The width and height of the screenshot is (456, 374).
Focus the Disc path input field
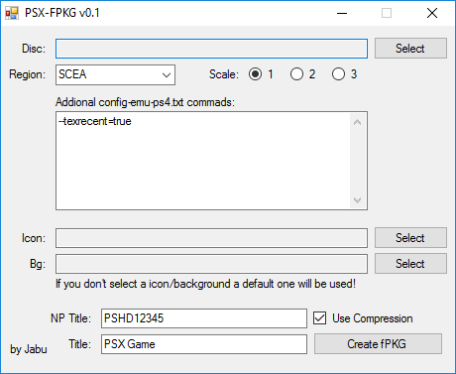click(212, 49)
